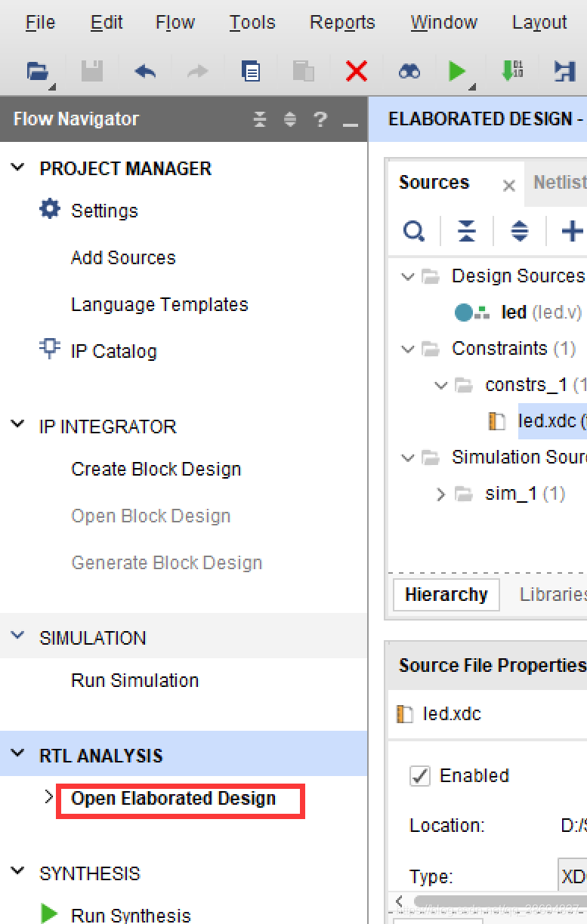Click the Settings gear in Project Manager
The image size is (587, 924).
pyautogui.click(x=50, y=209)
